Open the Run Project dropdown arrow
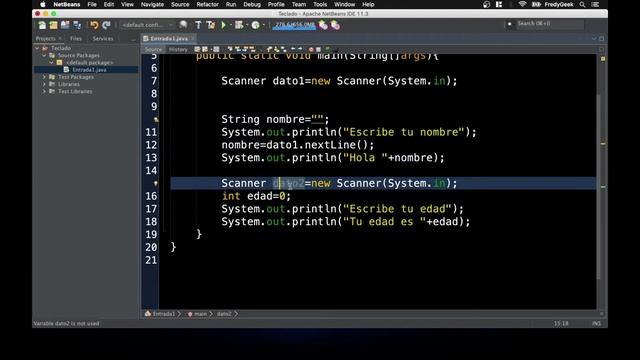This screenshot has width=640, height=360. click(231, 25)
